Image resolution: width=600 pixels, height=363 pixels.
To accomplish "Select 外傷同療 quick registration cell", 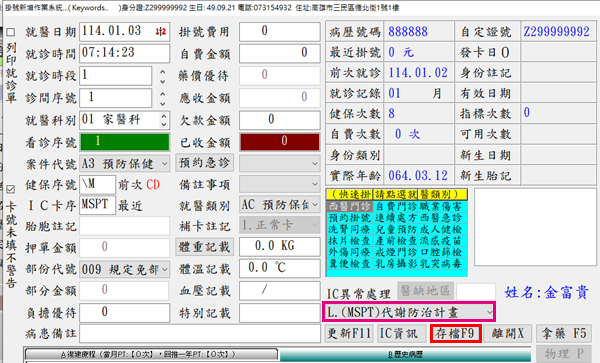I will 350,252.
